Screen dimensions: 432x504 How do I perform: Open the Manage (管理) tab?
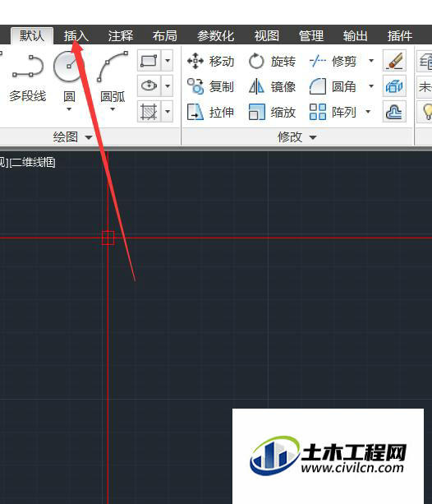(x=311, y=35)
